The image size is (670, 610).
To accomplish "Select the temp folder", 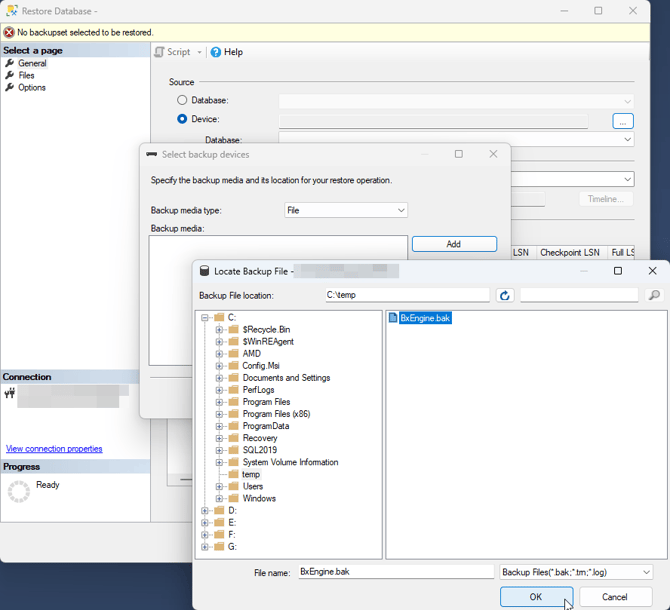I will click(251, 475).
